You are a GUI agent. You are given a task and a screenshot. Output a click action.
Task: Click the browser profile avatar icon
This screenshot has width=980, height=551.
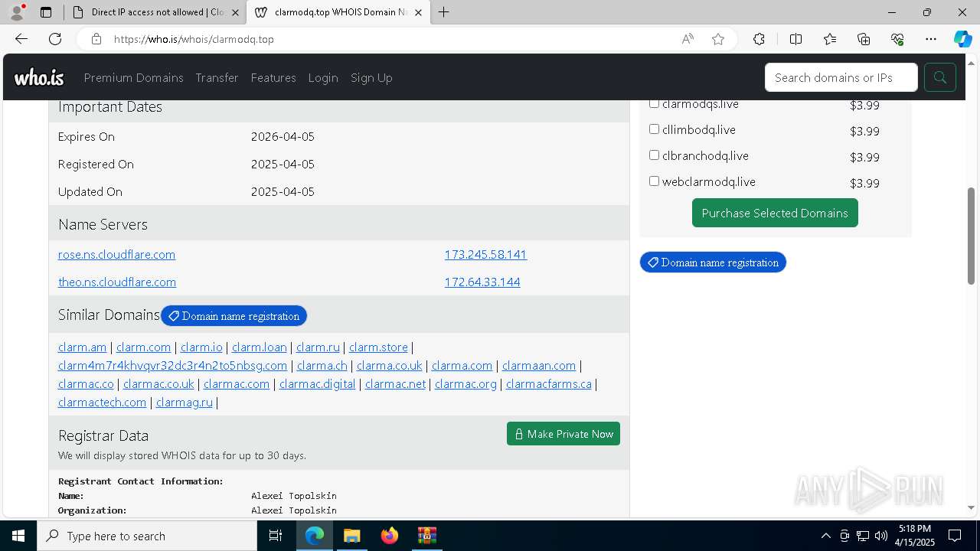[x=17, y=12]
